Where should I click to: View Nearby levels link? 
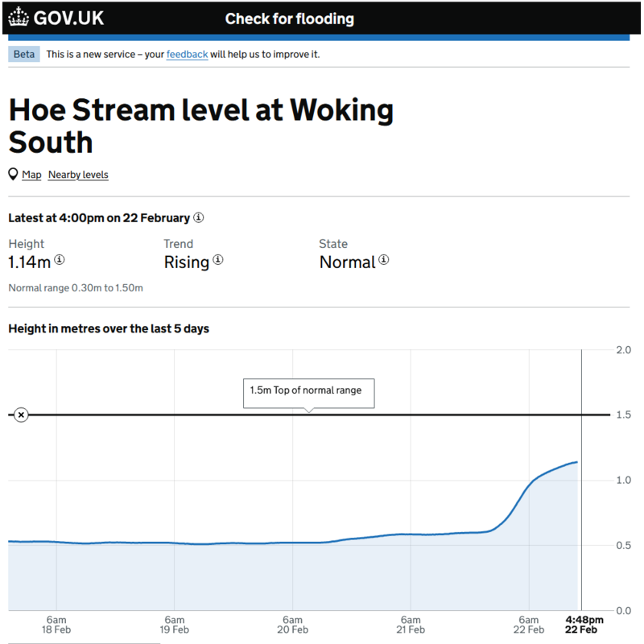(x=78, y=175)
